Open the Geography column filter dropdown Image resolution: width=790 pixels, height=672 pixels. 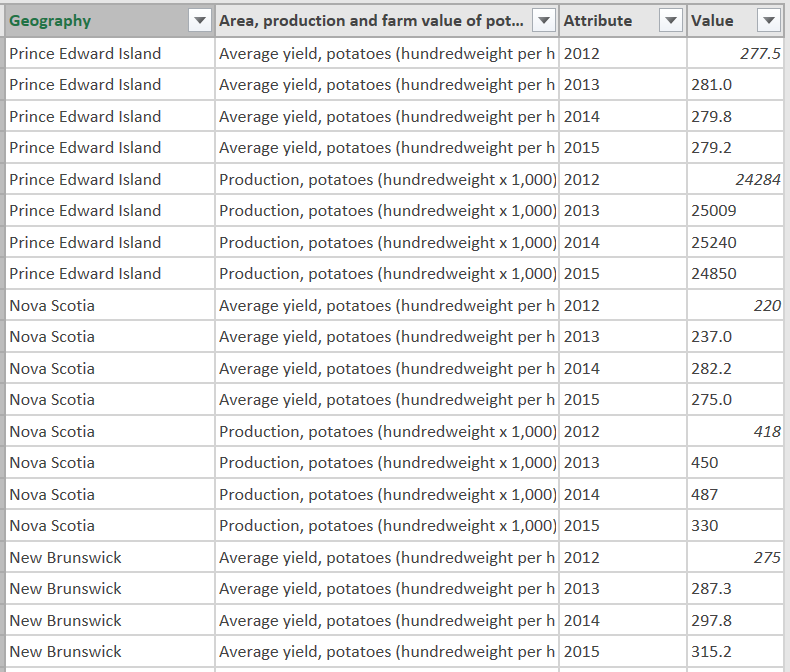[x=200, y=21]
